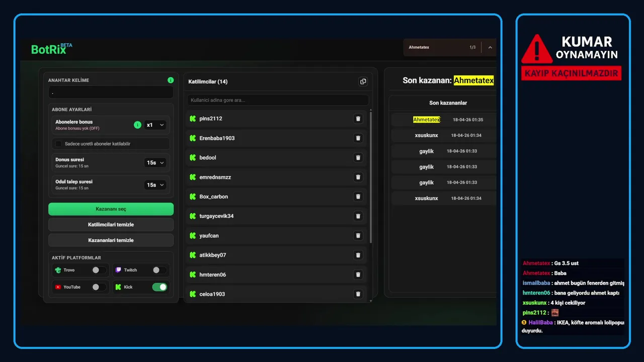Click the Anahtar Kelime keyword input field
Screen dimensions: 644x362
tap(111, 93)
